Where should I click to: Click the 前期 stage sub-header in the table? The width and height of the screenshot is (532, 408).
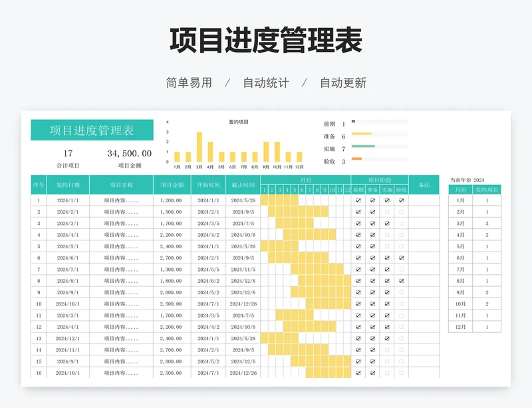coord(358,190)
